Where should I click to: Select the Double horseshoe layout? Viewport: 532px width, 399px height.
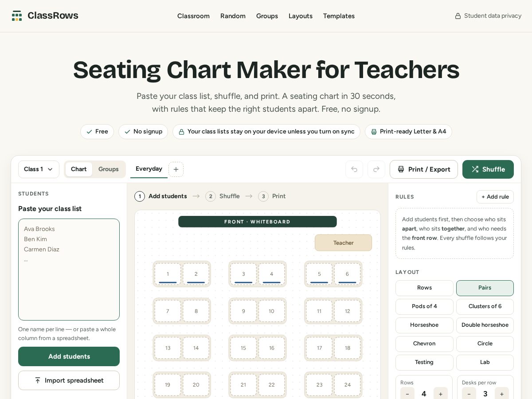pyautogui.click(x=485, y=325)
